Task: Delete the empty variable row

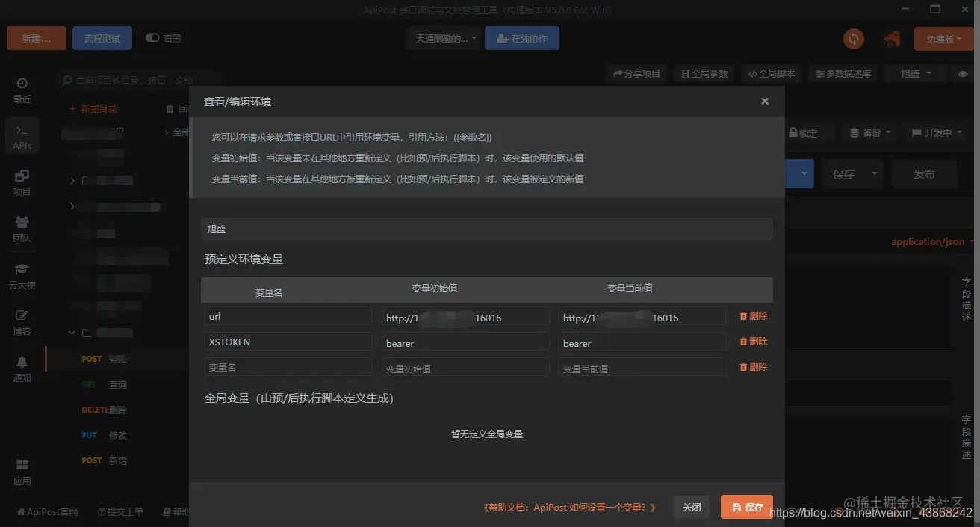Action: (753, 367)
